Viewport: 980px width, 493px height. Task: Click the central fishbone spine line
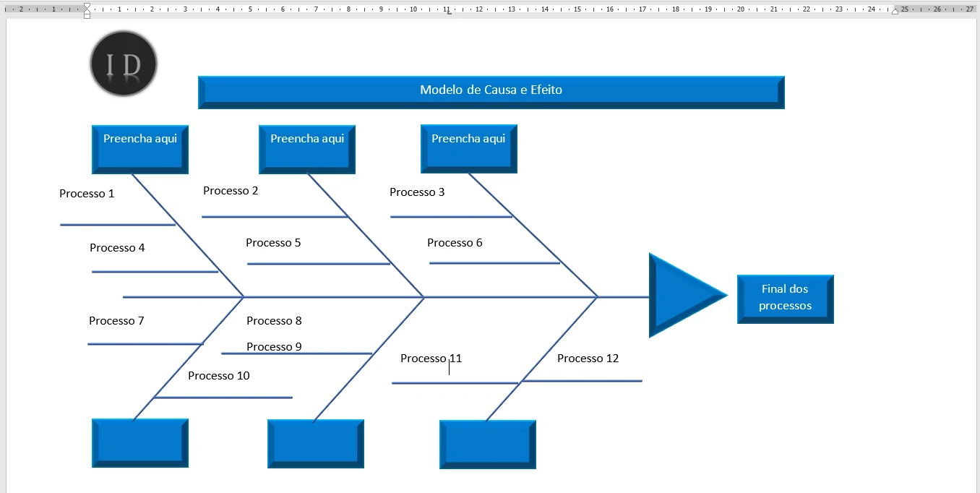[x=506, y=296]
